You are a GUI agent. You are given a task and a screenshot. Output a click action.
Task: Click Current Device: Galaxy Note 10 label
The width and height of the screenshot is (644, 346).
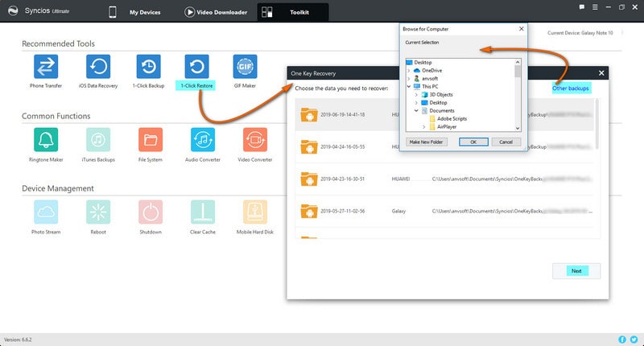pos(580,33)
